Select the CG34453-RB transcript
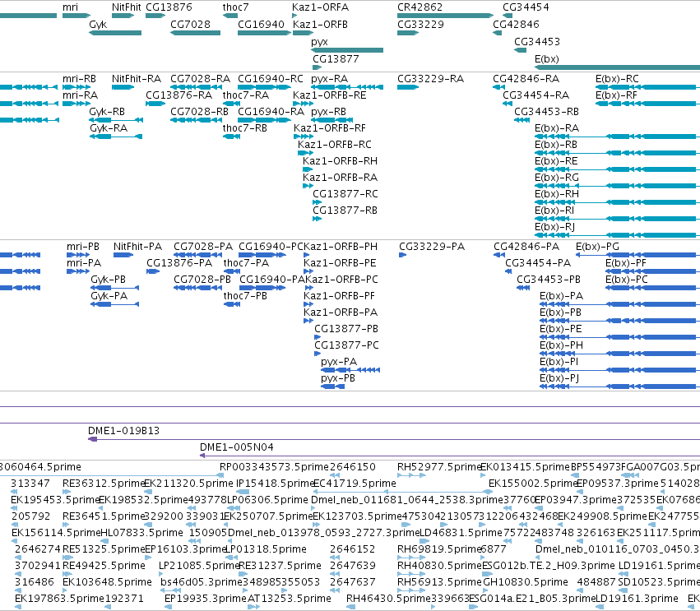The width and height of the screenshot is (700, 611). [x=522, y=120]
